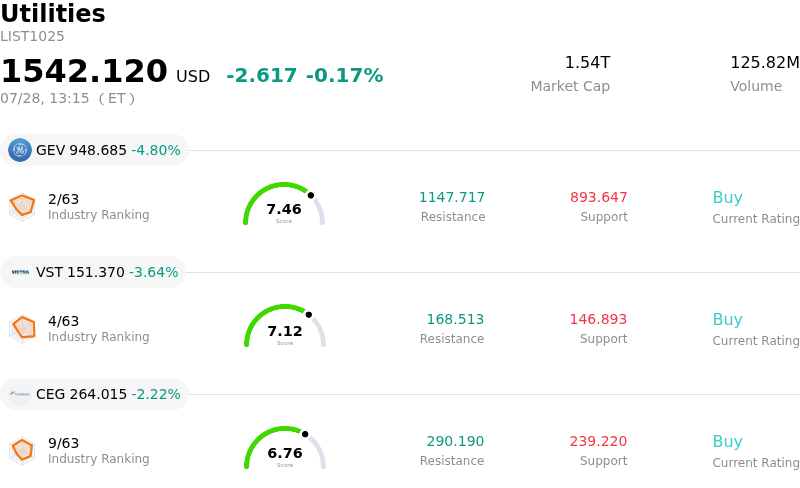Click the CEG Constellation logo icon

coord(20,394)
